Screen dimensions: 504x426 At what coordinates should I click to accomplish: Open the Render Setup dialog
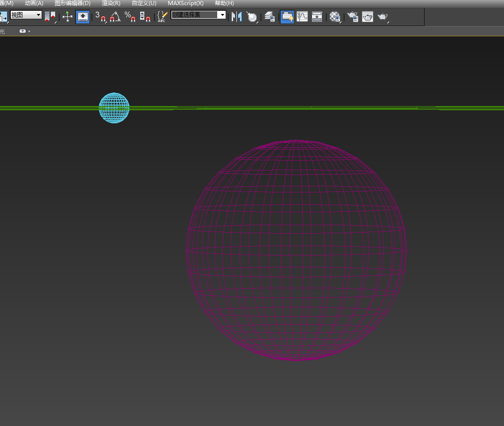point(353,17)
